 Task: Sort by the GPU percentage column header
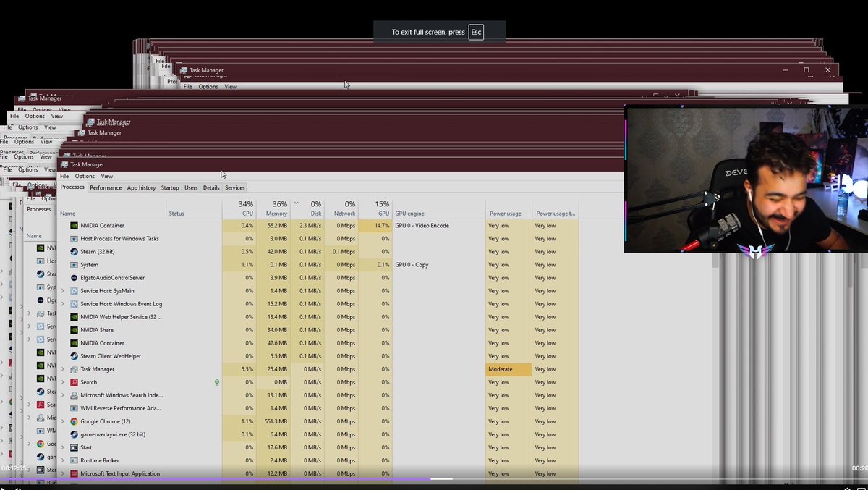[375, 208]
